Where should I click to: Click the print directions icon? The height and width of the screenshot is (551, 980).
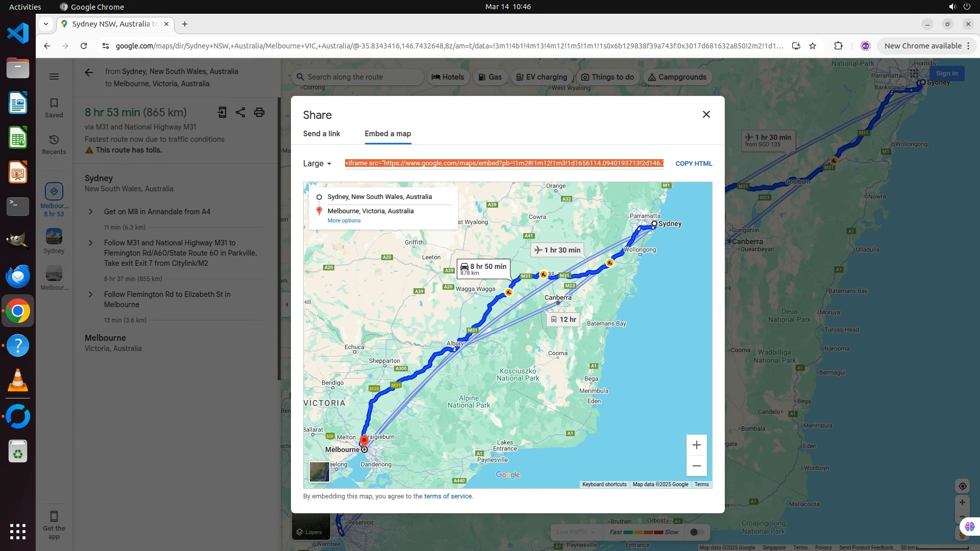[x=259, y=112]
